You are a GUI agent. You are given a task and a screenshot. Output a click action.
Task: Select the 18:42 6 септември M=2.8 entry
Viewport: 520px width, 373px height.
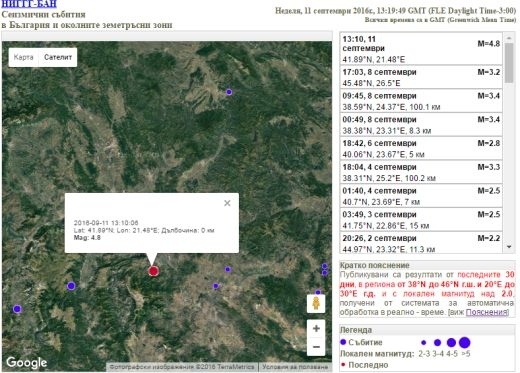click(x=421, y=148)
